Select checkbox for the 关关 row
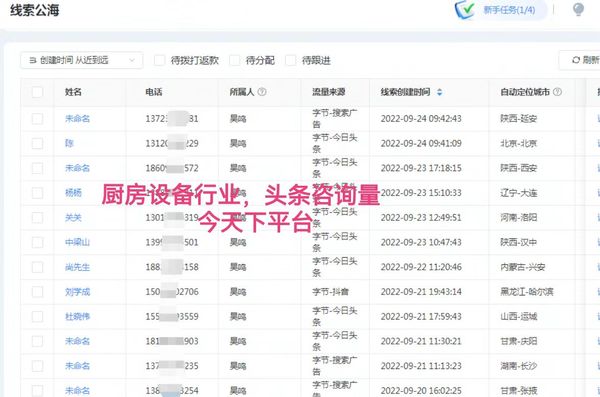Viewport: 600px width, 397px height. click(37, 217)
